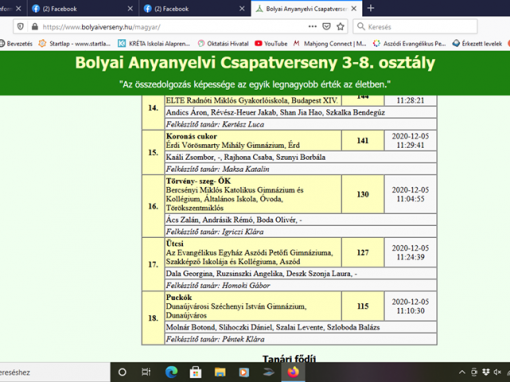Open the Mahjong Connect bookmark

pos(330,44)
